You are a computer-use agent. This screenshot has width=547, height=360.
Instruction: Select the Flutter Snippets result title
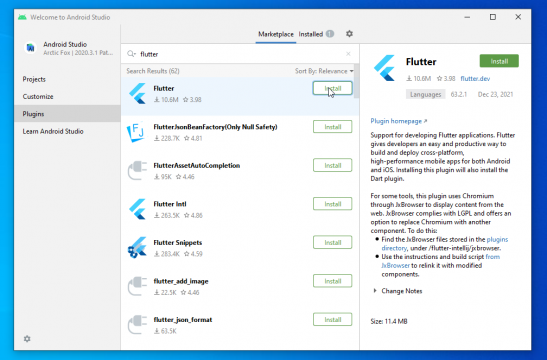pyautogui.click(x=178, y=242)
